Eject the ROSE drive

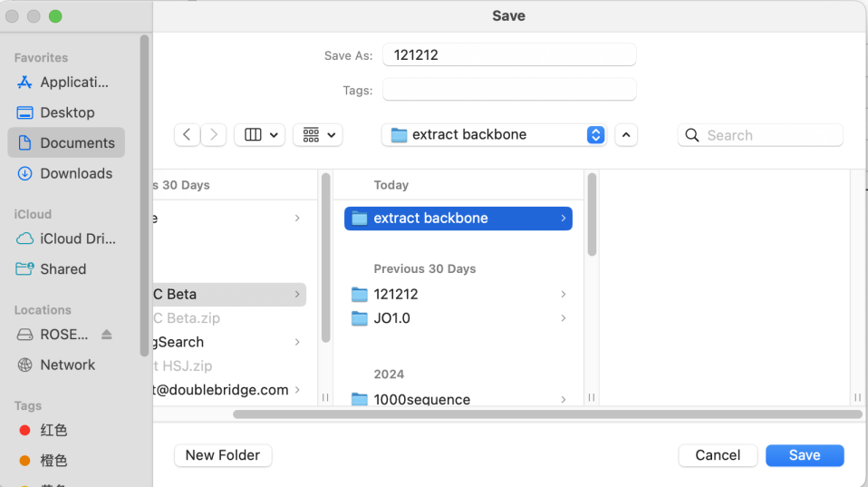pyautogui.click(x=107, y=335)
